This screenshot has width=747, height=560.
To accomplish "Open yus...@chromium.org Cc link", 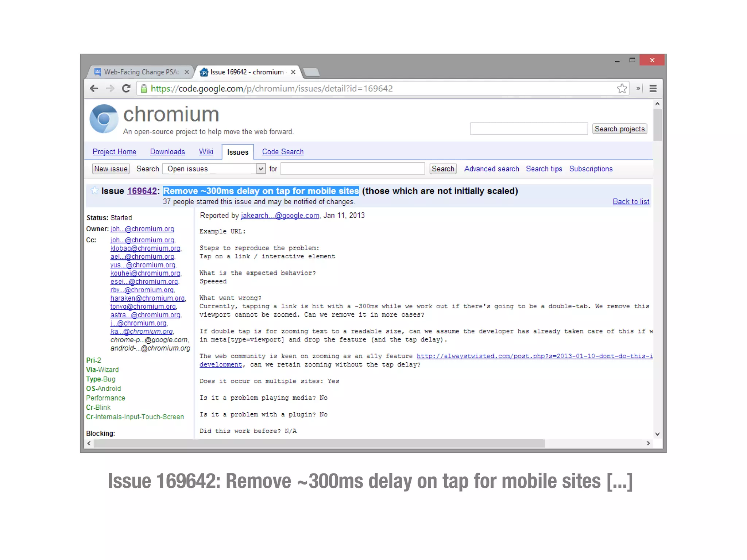I will pos(143,265).
